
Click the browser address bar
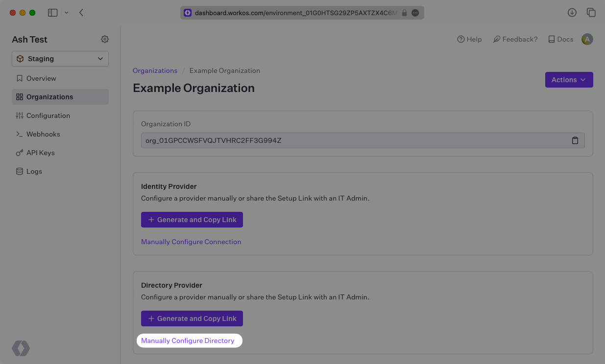[294, 13]
